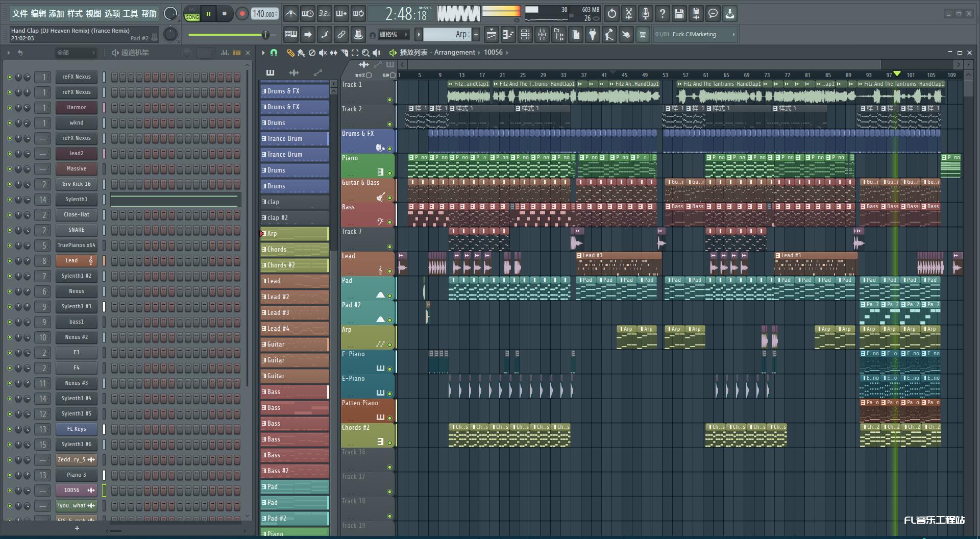Image resolution: width=980 pixels, height=539 pixels.
Task: Open the shopping cart content library icon
Action: (x=643, y=35)
